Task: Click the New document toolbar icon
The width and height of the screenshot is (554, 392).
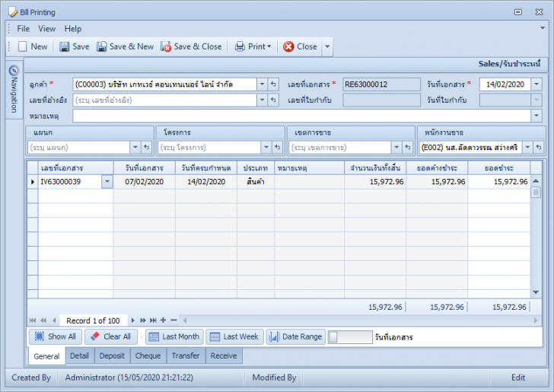Action: coord(33,46)
